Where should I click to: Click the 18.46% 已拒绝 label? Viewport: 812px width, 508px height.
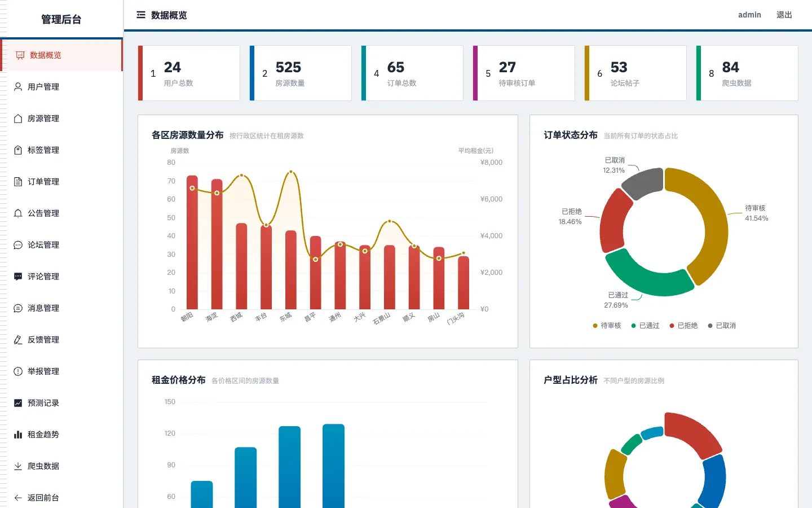[570, 217]
